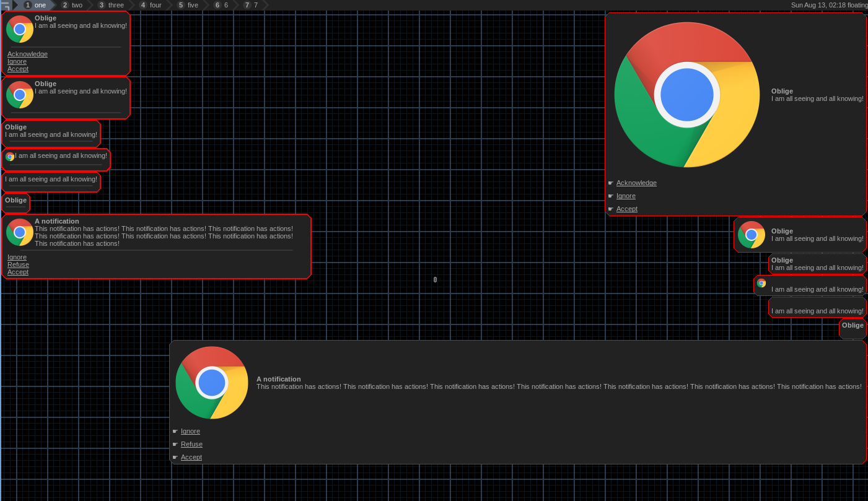Switch to tag 3 three
Viewport: 868px width, 501px height.
pyautogui.click(x=111, y=5)
